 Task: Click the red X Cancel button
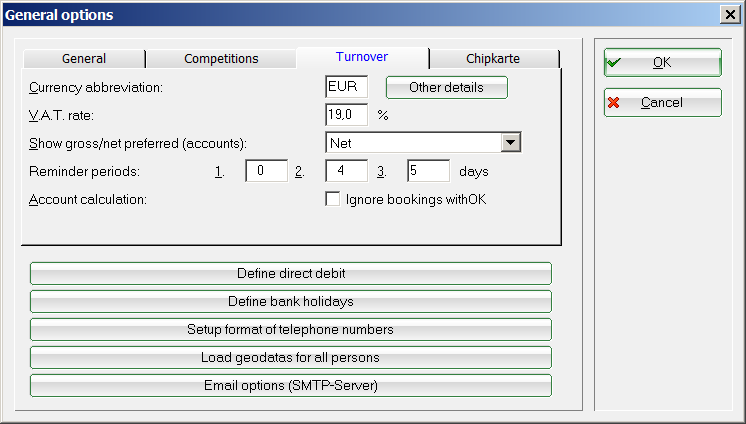pyautogui.click(x=662, y=102)
